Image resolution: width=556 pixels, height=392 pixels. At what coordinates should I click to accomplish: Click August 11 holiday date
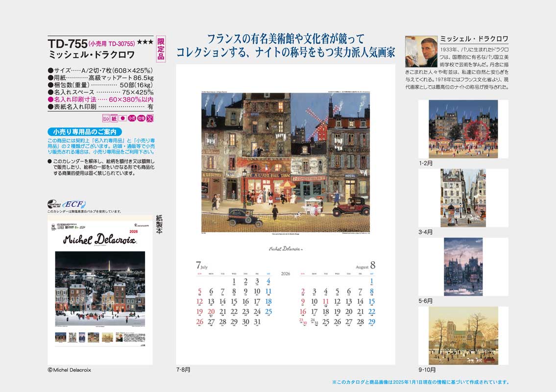[325, 301]
